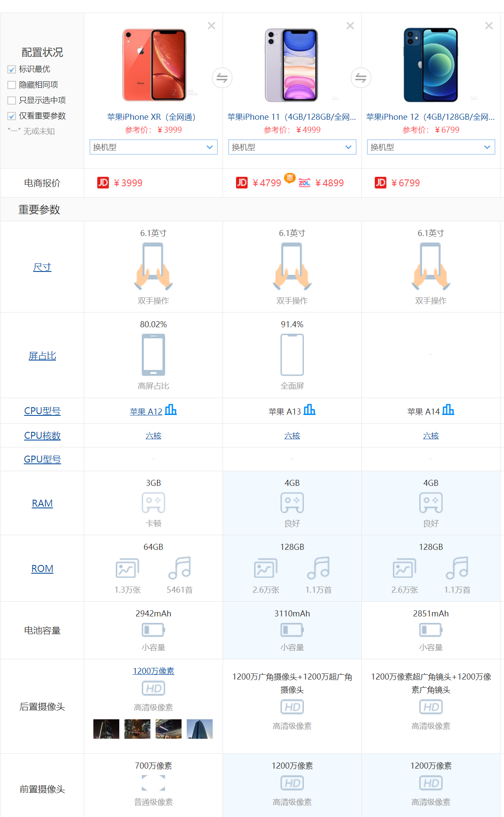Open 苹果iPhone 11 product title

pyautogui.click(x=292, y=117)
